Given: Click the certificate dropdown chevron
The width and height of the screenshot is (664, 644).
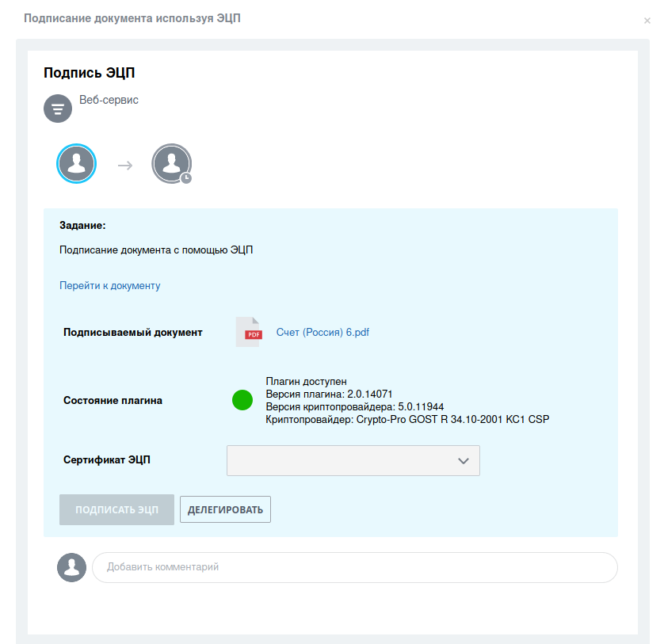Looking at the screenshot, I should click(x=464, y=460).
